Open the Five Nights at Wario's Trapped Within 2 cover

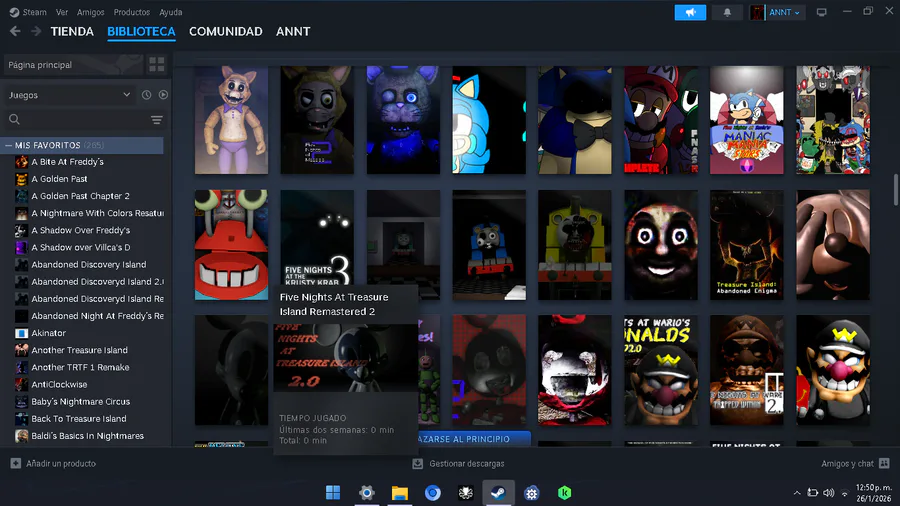pos(746,370)
